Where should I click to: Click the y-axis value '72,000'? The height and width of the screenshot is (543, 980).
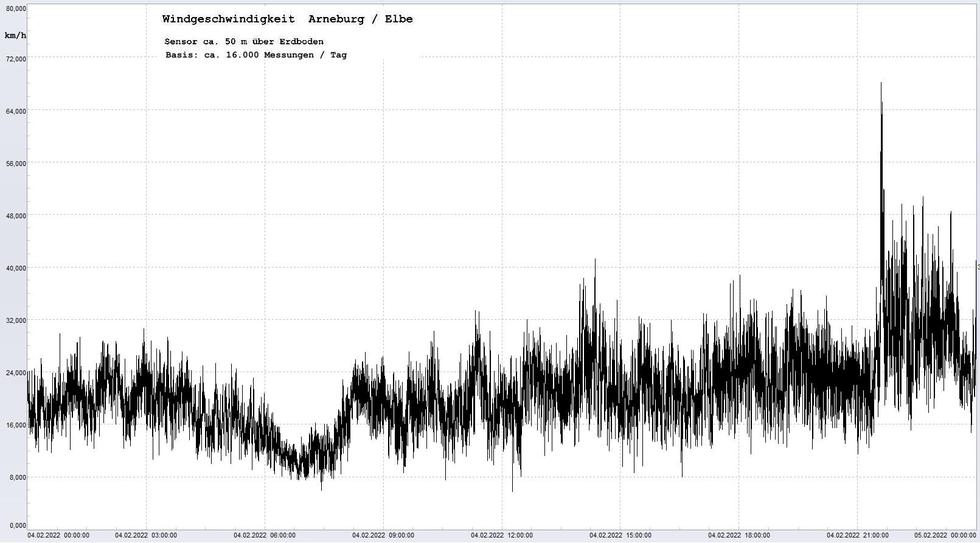click(x=16, y=58)
